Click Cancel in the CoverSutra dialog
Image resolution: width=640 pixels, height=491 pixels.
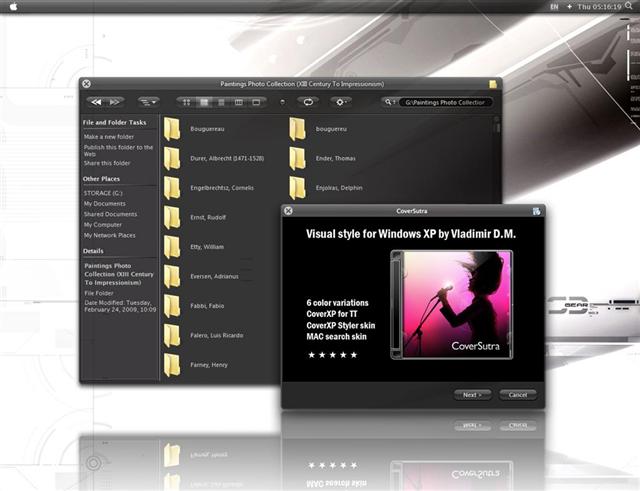click(518, 394)
